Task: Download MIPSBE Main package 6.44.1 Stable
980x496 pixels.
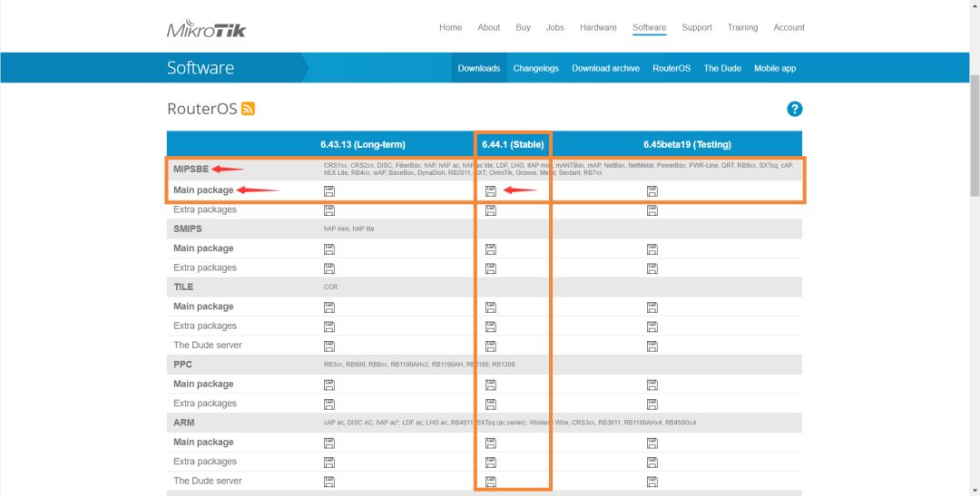Action: pyautogui.click(x=491, y=191)
